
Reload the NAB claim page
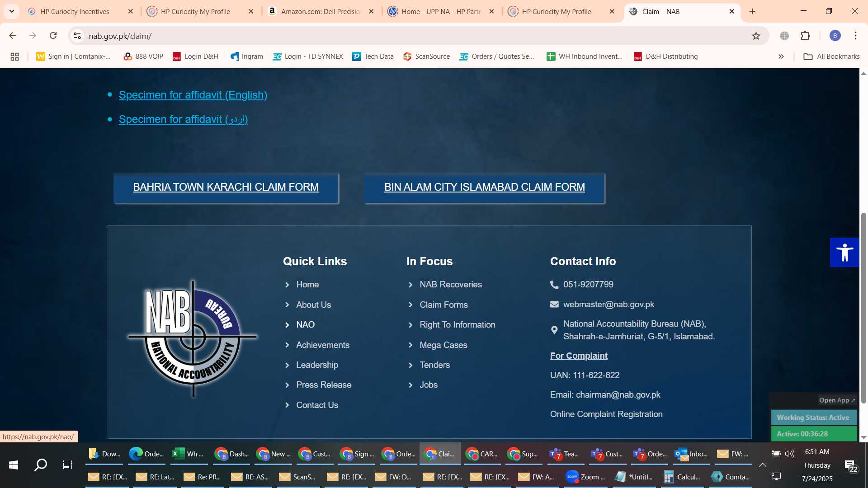[x=53, y=36]
